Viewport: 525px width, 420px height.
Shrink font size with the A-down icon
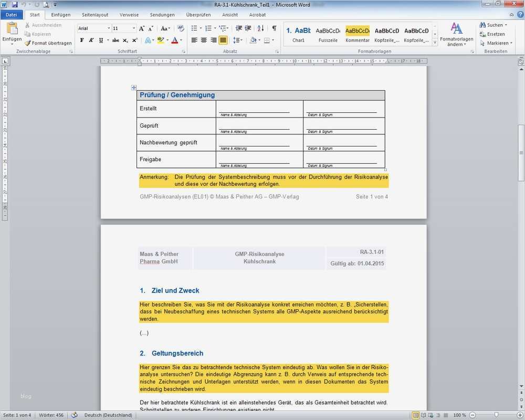151,28
